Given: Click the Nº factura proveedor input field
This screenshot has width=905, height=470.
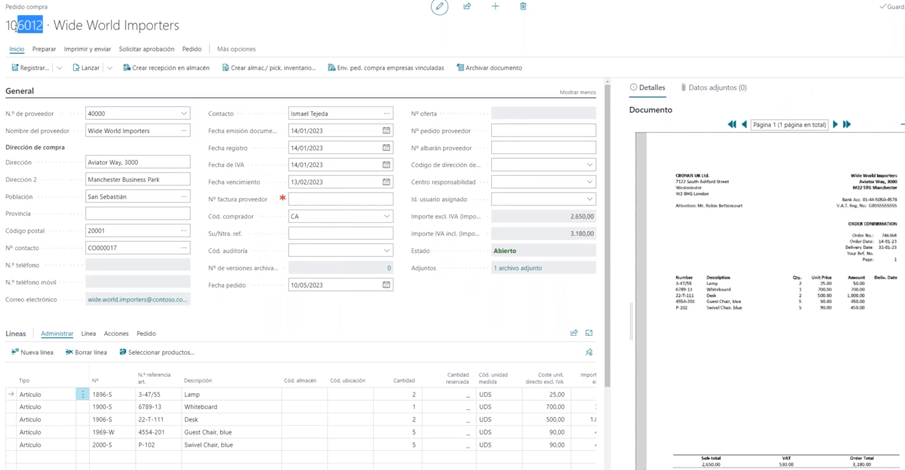Looking at the screenshot, I should (340, 199).
